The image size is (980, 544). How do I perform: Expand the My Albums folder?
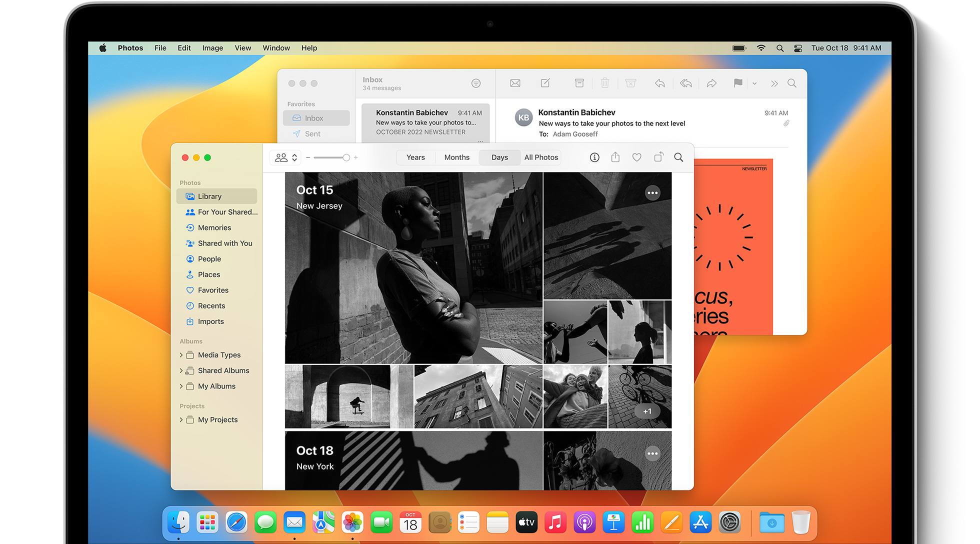[181, 386]
